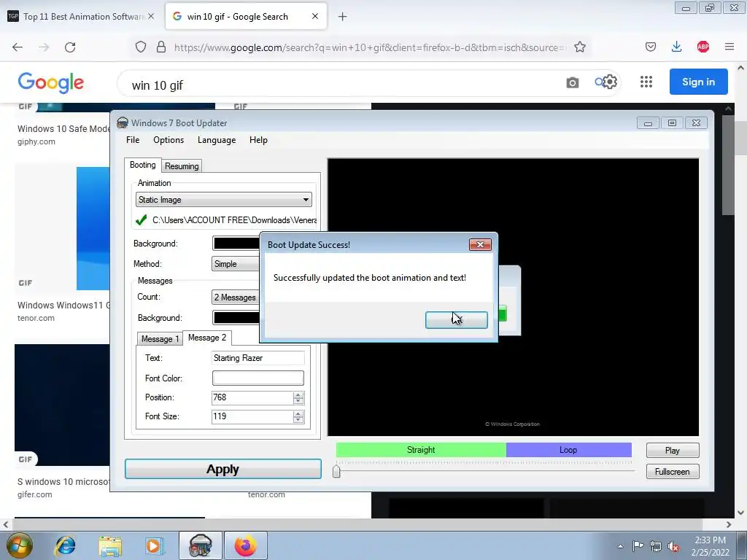Image resolution: width=747 pixels, height=560 pixels.
Task: Open the Options menu
Action: 169,140
